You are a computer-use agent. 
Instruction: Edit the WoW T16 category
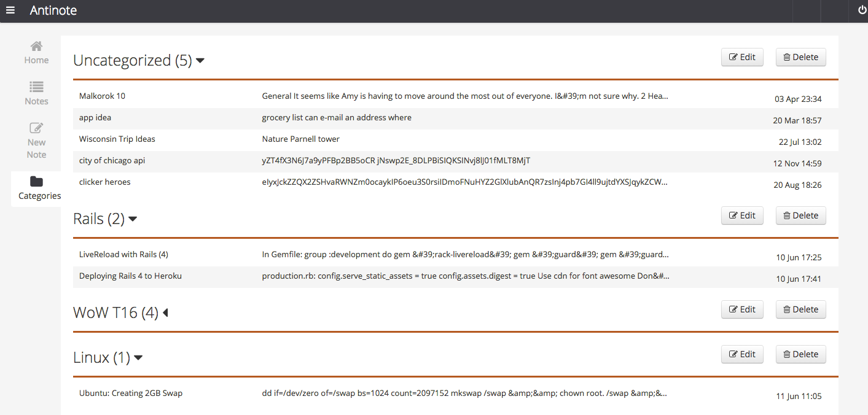point(742,309)
